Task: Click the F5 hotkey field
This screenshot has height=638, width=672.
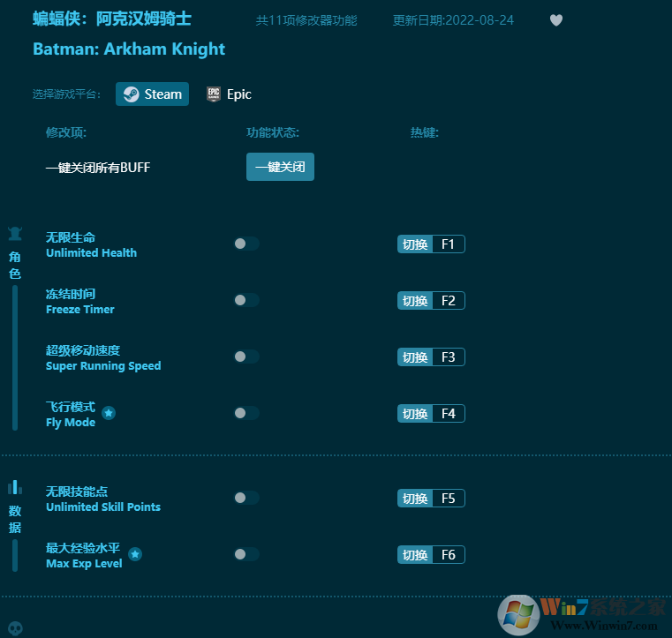Action: pyautogui.click(x=449, y=499)
